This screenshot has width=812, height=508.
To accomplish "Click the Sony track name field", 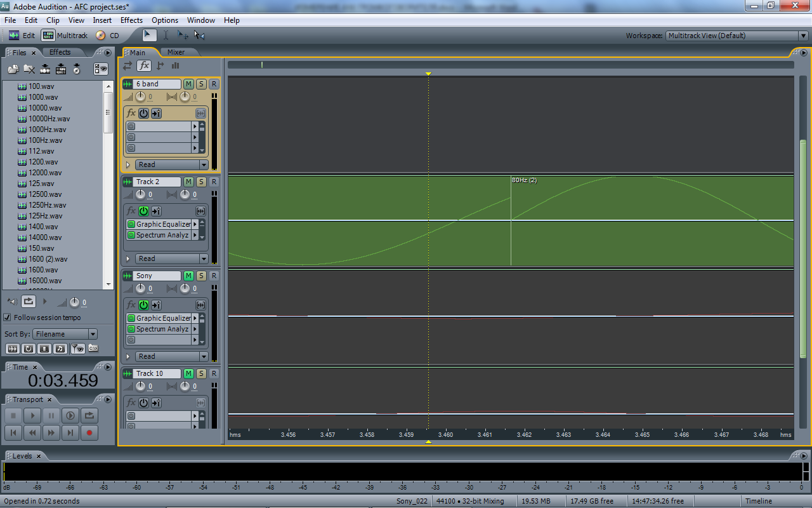I will [158, 276].
